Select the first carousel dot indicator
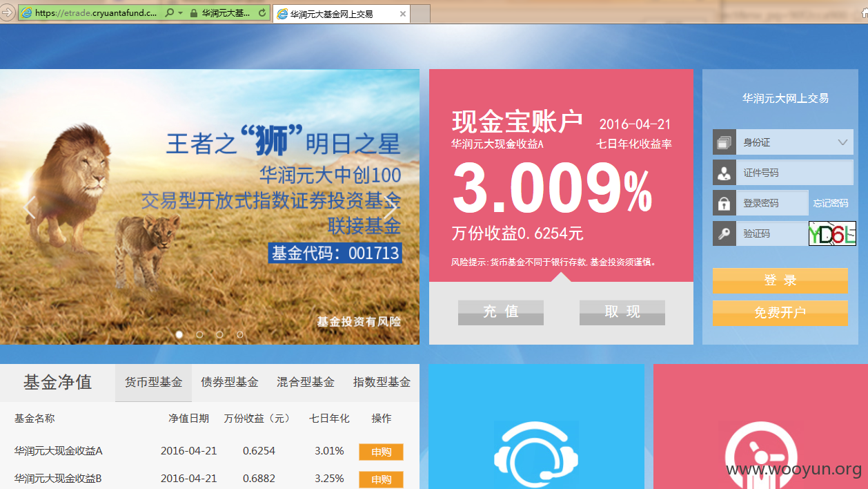Viewport: 868px width, 489px height. pos(179,334)
